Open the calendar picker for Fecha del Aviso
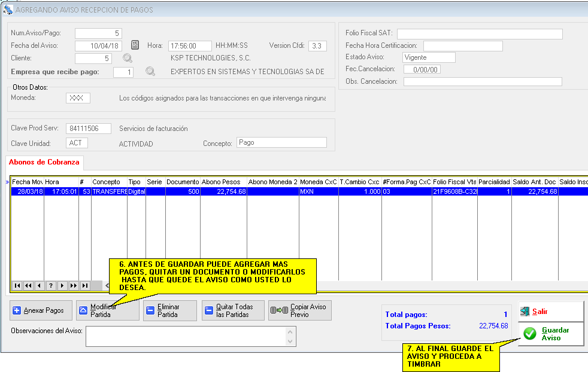 coord(135,45)
